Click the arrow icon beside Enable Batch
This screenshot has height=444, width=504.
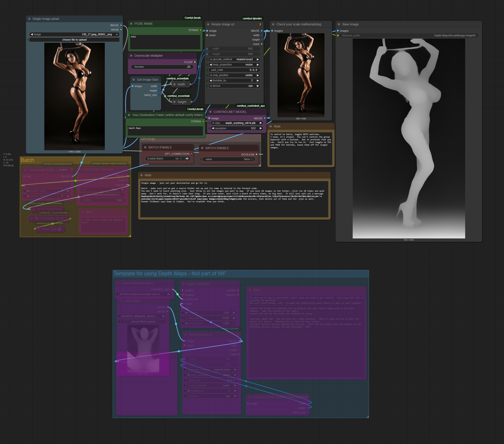(187, 159)
